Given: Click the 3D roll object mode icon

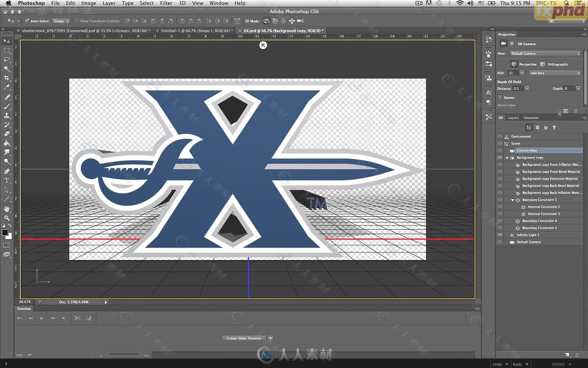Looking at the screenshot, I should point(275,21).
